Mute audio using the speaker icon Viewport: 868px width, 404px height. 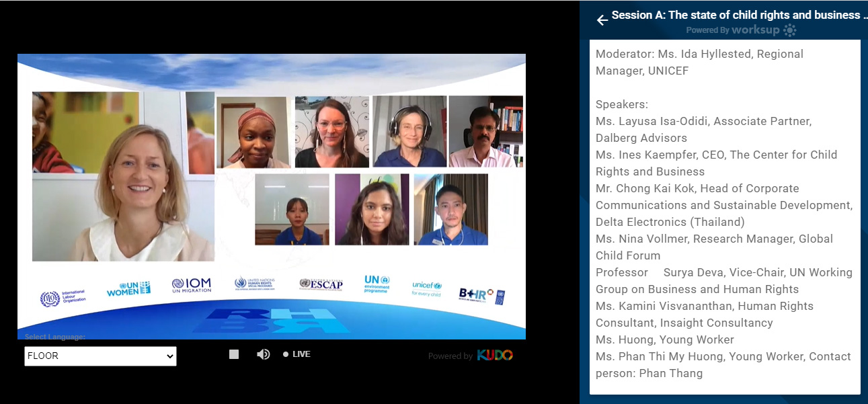pyautogui.click(x=264, y=354)
